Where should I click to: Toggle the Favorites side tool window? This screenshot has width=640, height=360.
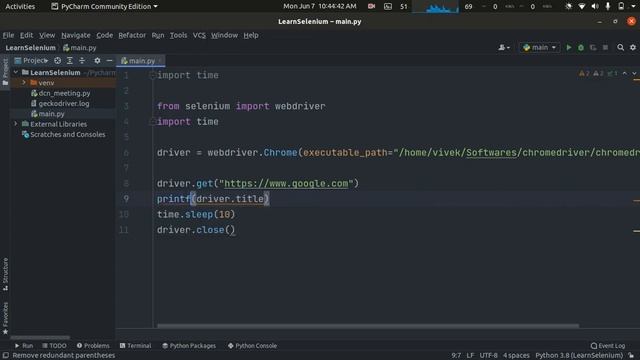tap(5, 318)
